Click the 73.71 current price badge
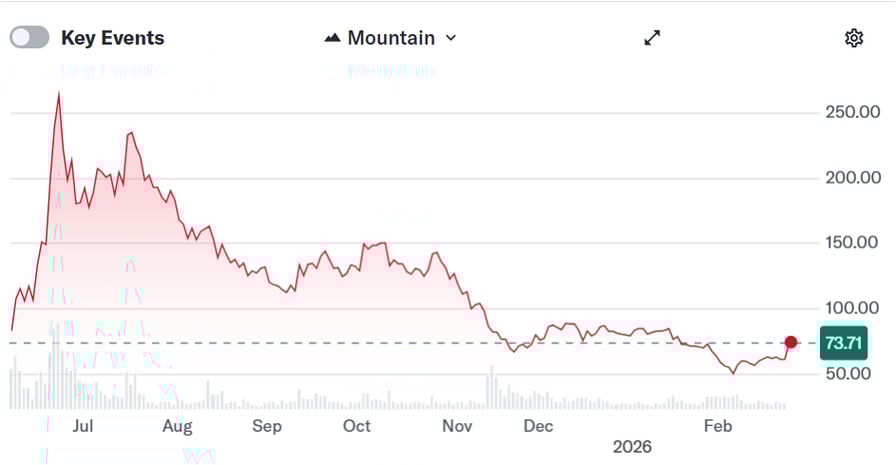 click(x=843, y=343)
